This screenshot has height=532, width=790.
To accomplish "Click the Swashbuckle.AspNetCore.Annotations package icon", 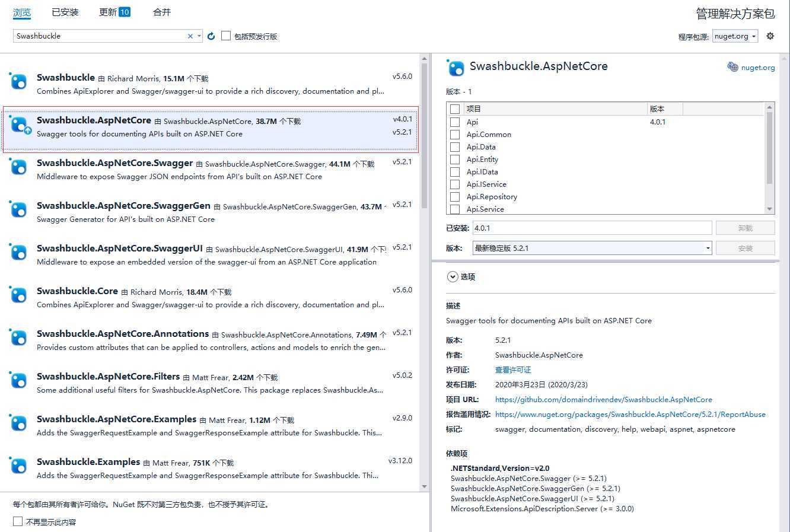I will point(18,337).
